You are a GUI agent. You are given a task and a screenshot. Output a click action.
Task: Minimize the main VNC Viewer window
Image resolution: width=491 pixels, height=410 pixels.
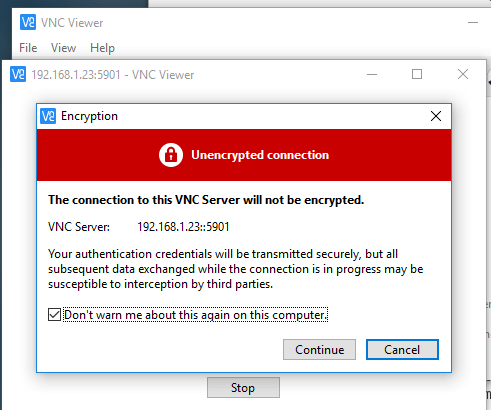tap(473, 22)
